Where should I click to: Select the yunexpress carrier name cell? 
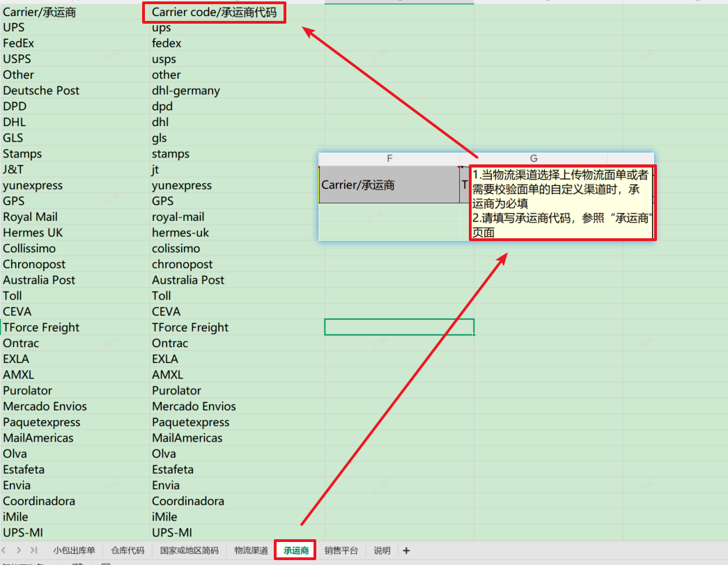click(75, 185)
